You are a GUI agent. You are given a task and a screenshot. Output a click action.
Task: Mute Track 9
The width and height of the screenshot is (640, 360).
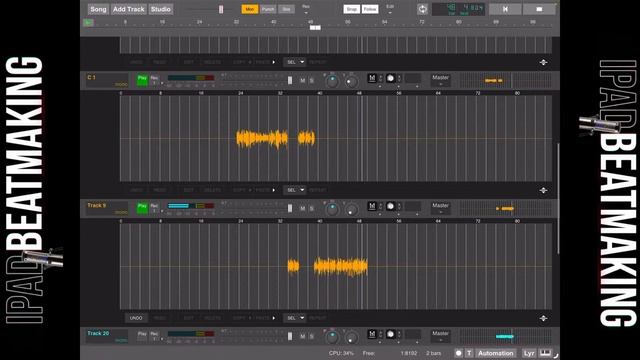tap(303, 209)
